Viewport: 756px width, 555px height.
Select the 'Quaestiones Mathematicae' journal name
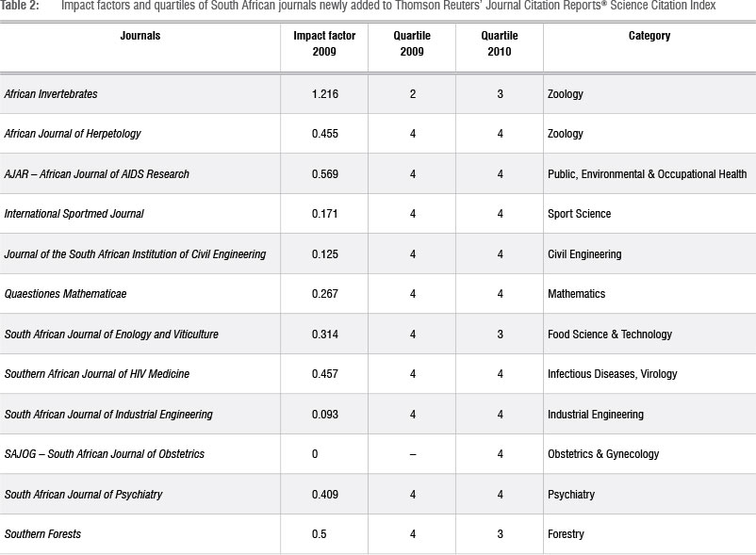65,294
